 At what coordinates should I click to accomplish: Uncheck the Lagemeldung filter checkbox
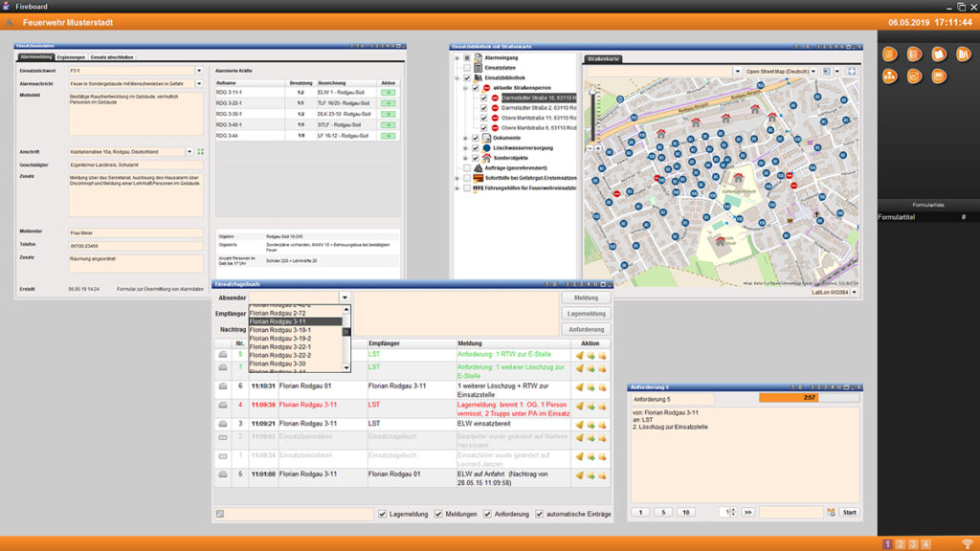pos(383,514)
